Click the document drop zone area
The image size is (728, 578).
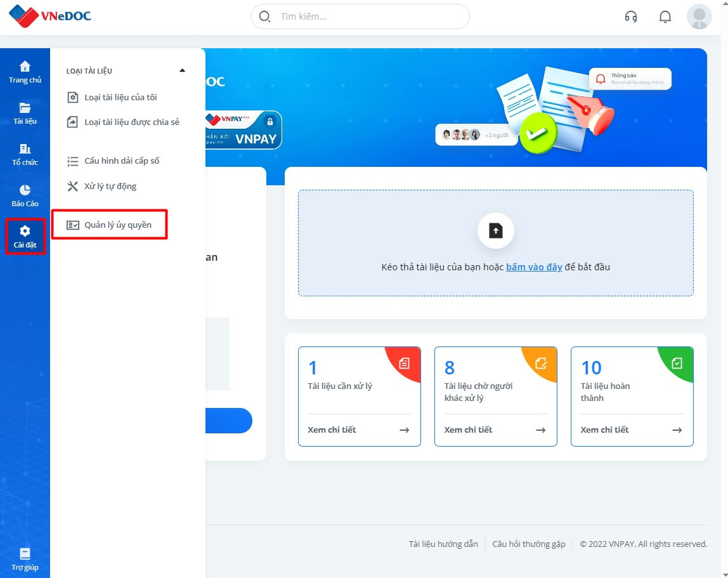point(495,242)
